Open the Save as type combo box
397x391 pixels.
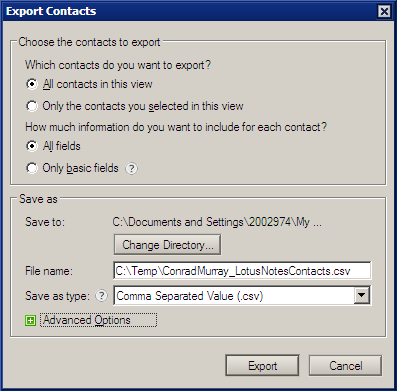[242, 296]
